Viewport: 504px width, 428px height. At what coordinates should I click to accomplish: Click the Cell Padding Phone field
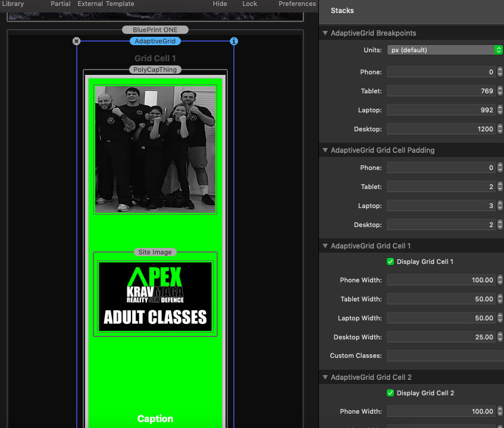click(x=441, y=168)
